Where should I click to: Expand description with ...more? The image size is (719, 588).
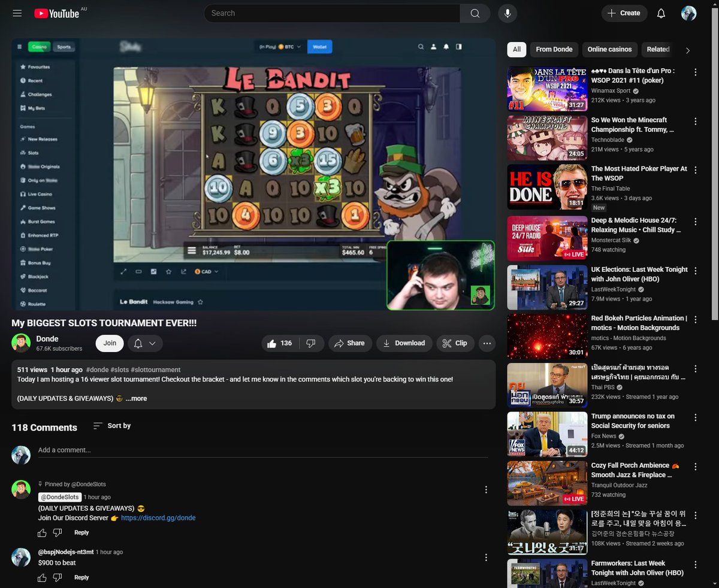click(136, 398)
